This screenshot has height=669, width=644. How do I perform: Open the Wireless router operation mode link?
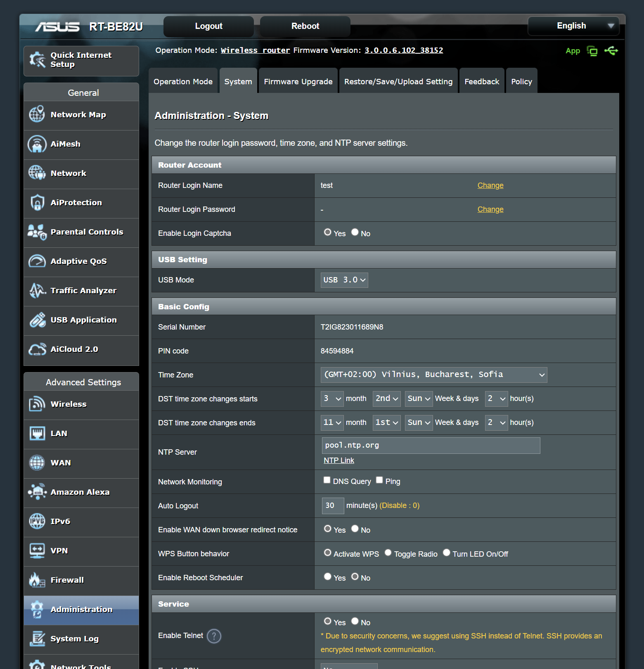click(256, 50)
